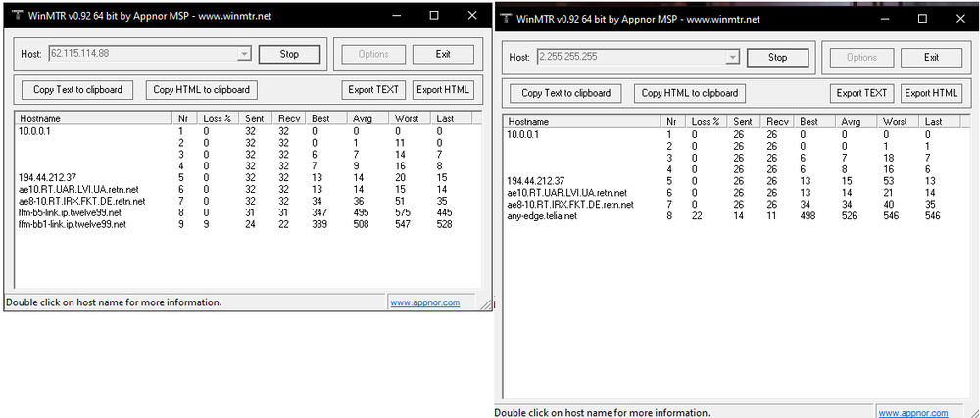The image size is (980, 418).
Task: Expand the Host dropdown showing 2.255.255.255
Action: 732,58
